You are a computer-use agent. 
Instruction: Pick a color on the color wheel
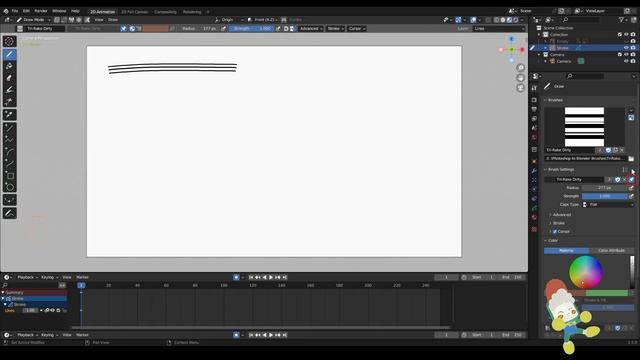(586, 272)
